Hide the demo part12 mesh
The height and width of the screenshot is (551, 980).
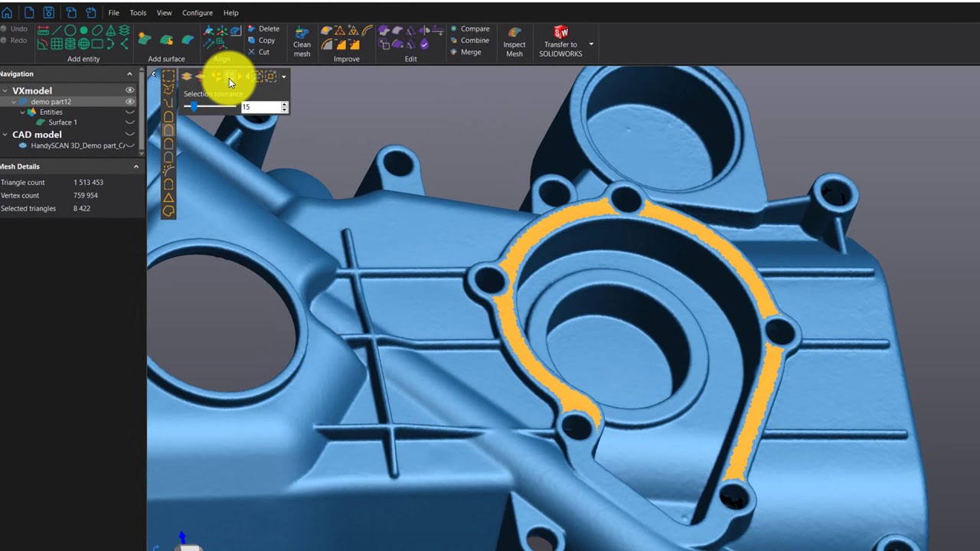click(129, 102)
